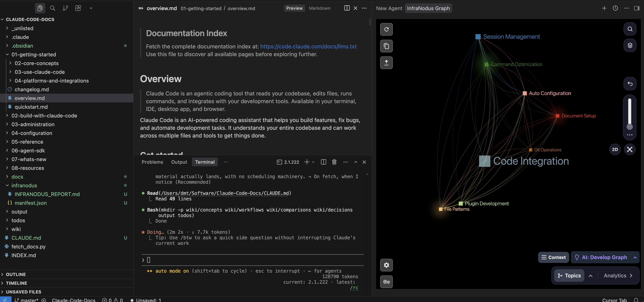The width and height of the screenshot is (644, 302).
Task: Expand AI Develop Graph chevron
Action: pyautogui.click(x=635, y=257)
